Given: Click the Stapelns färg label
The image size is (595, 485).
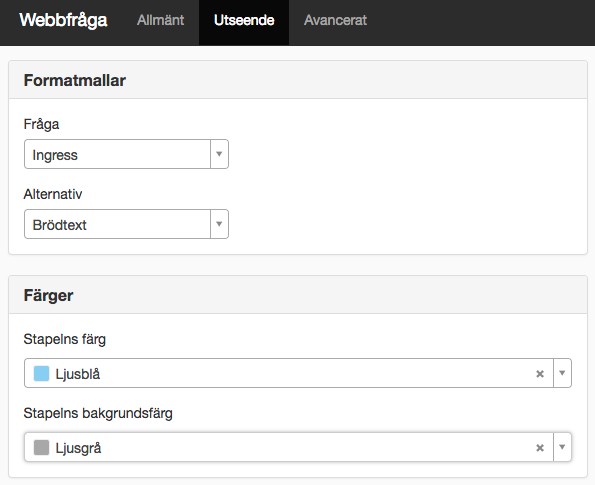Looking at the screenshot, I should (x=65, y=339).
